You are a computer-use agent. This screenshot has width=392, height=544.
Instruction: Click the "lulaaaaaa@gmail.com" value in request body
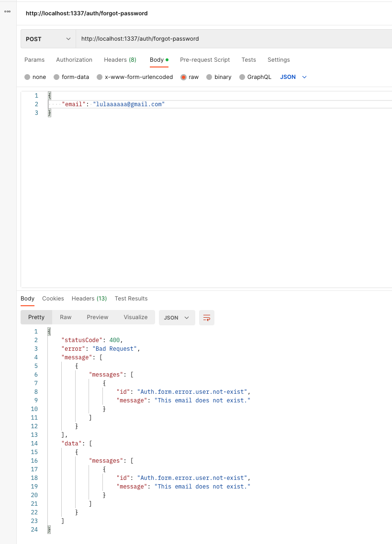(129, 104)
